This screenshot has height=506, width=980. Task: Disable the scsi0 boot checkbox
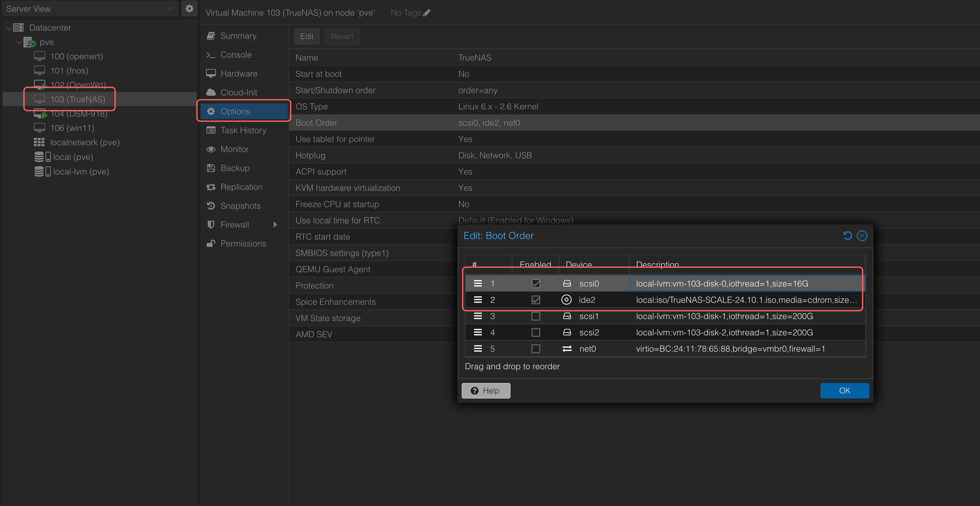(x=535, y=283)
